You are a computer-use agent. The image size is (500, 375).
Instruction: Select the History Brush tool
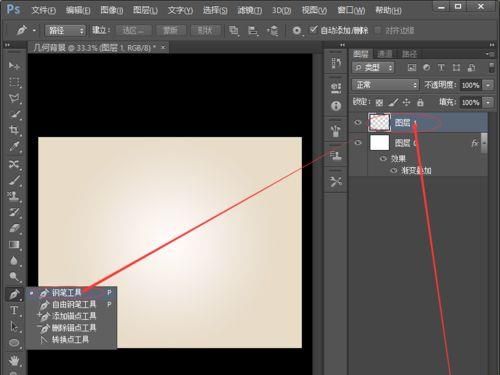coord(14,213)
